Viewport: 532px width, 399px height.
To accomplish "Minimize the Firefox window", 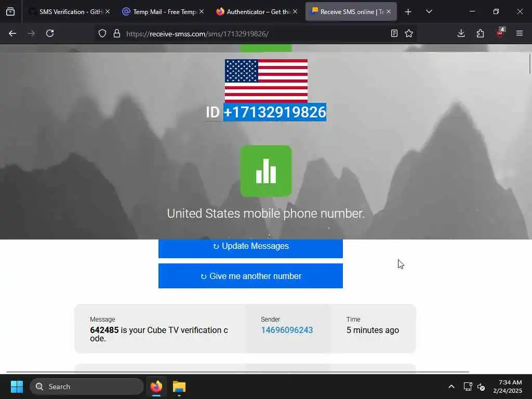I will (472, 11).
